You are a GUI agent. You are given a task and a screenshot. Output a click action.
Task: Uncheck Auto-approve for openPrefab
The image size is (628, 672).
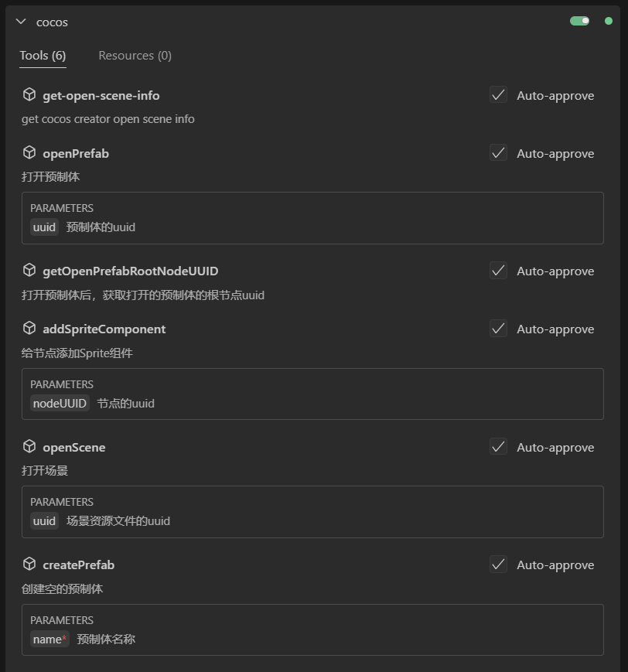pyautogui.click(x=498, y=153)
